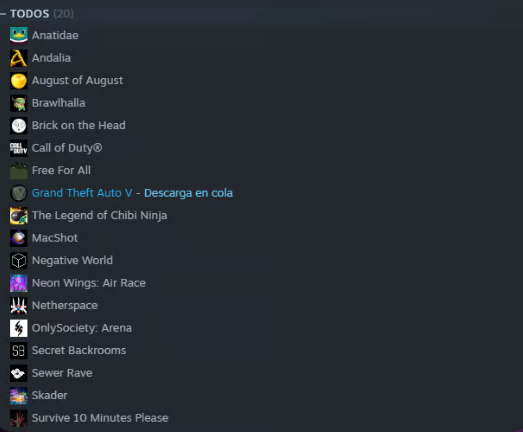Click the Andalia golden letter icon

point(19,58)
